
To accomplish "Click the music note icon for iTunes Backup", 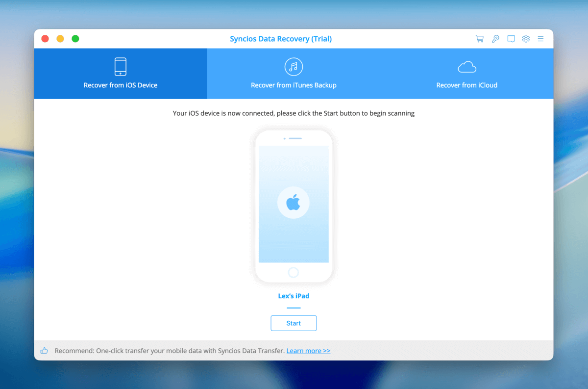I will (x=294, y=67).
